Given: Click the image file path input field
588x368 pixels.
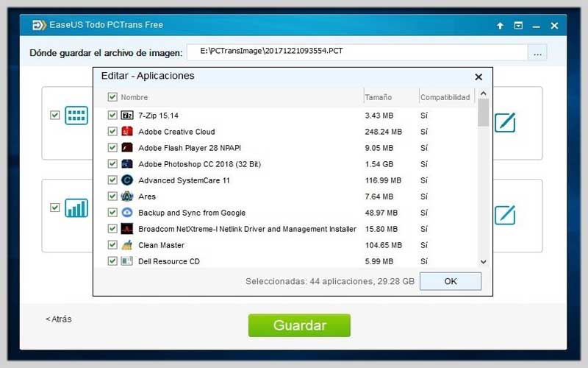Looking at the screenshot, I should coord(357,52).
